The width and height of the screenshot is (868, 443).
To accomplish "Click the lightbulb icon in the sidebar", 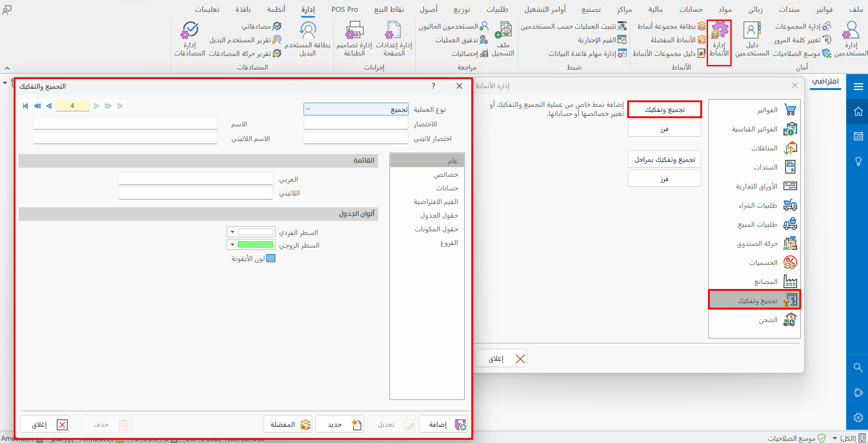I will (858, 161).
